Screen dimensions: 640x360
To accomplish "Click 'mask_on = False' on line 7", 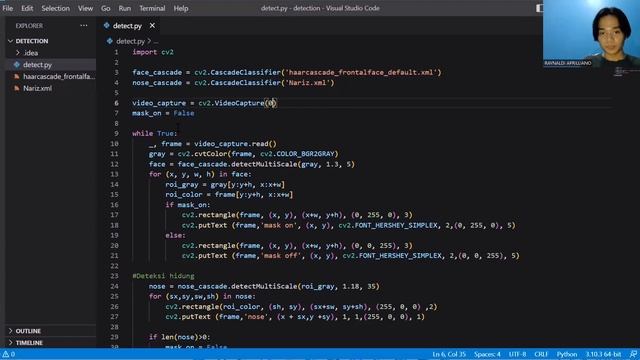I will click(163, 113).
